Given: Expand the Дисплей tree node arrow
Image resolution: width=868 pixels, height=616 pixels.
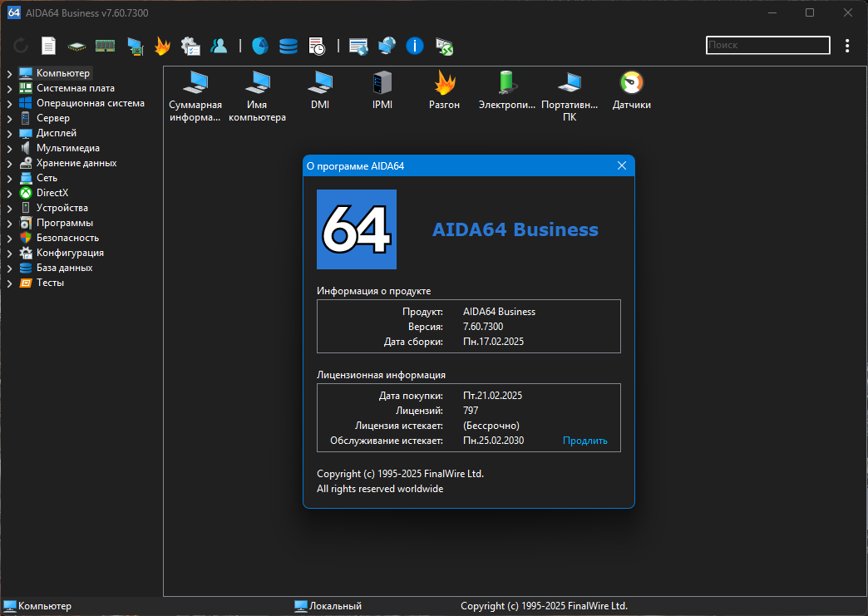Looking at the screenshot, I should click(9, 133).
